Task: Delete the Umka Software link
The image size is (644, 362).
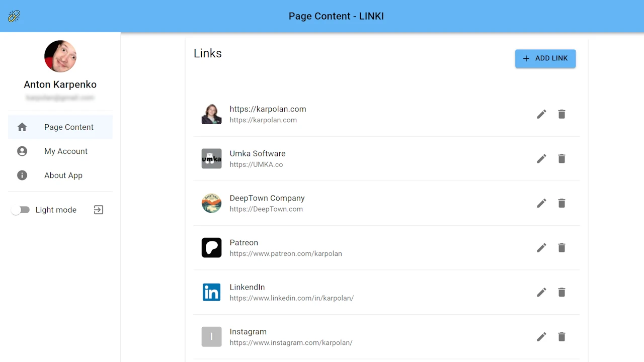Action: (x=561, y=158)
